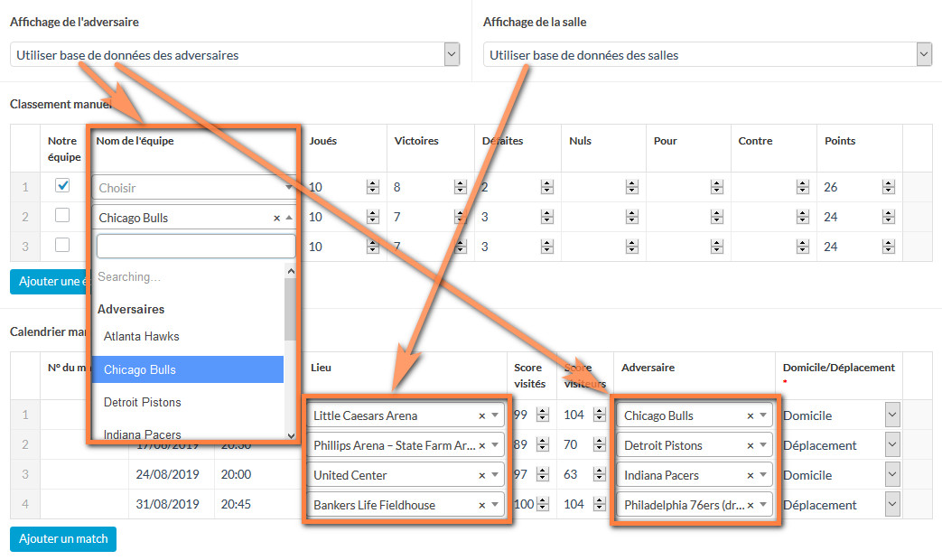Screen dimensions: 942x560
Task: Adjust Points stepper showing 26
Action: pyautogui.click(x=889, y=187)
